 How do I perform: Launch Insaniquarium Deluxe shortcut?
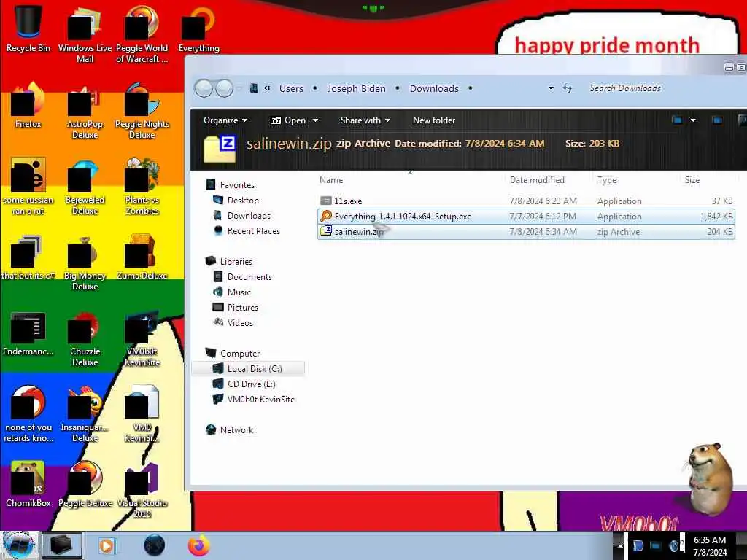pyautogui.click(x=85, y=414)
